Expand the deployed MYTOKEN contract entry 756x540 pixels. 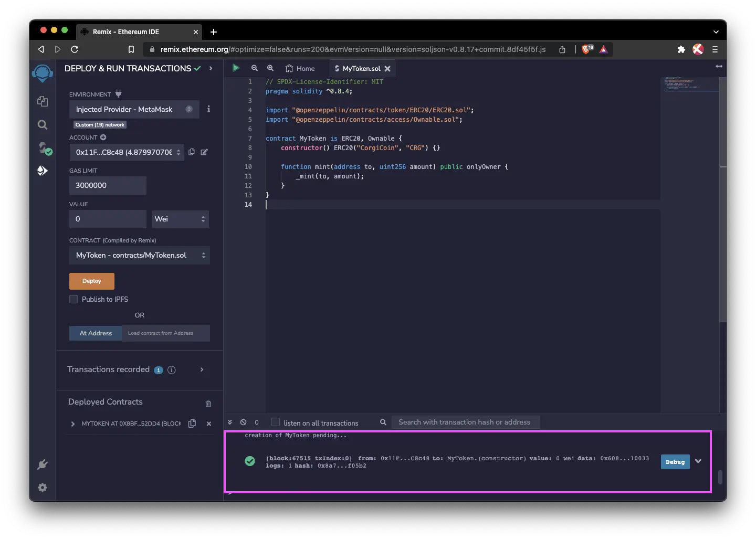73,424
